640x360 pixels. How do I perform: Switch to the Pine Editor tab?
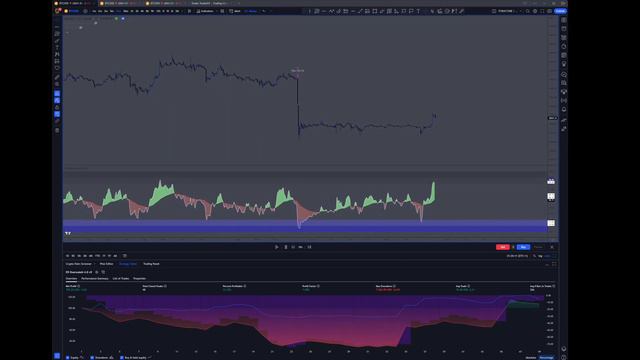[107, 264]
